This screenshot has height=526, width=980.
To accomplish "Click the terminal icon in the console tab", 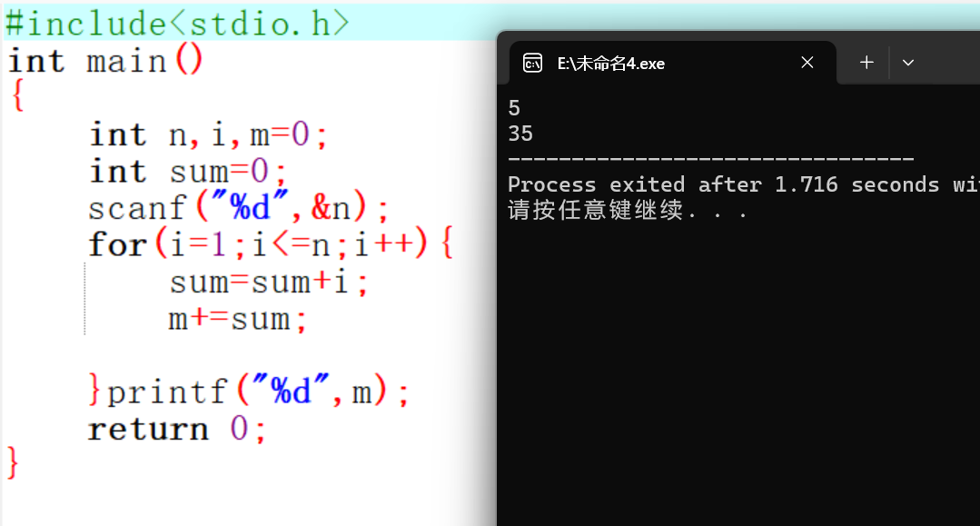I will tap(532, 64).
